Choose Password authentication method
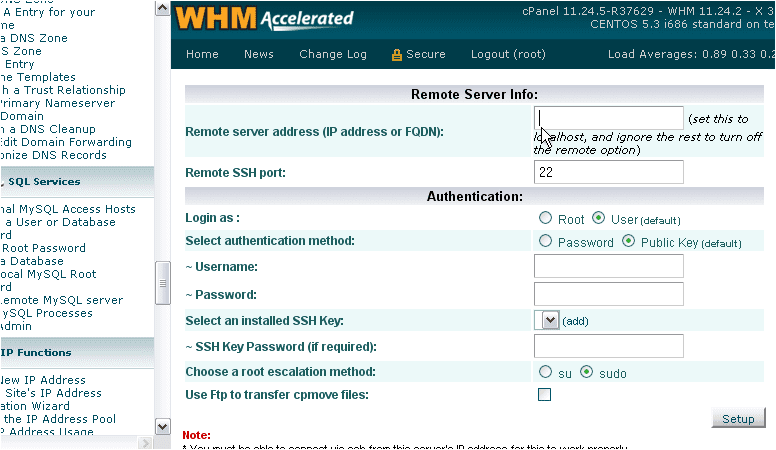 (x=545, y=241)
